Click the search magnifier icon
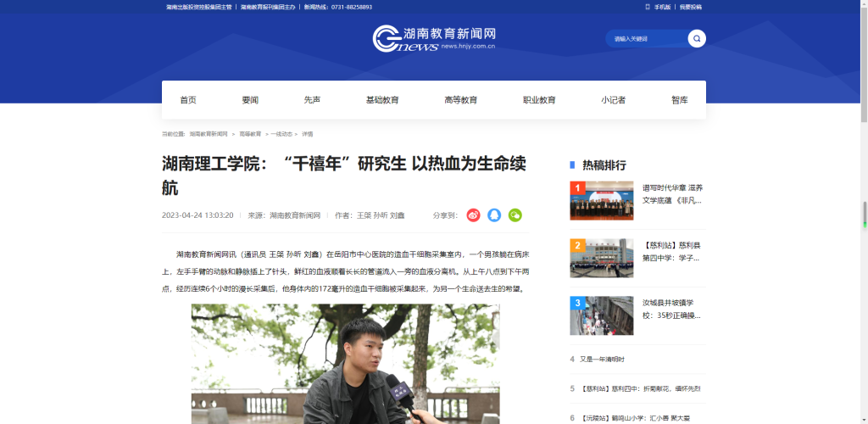868x424 pixels. click(x=697, y=39)
